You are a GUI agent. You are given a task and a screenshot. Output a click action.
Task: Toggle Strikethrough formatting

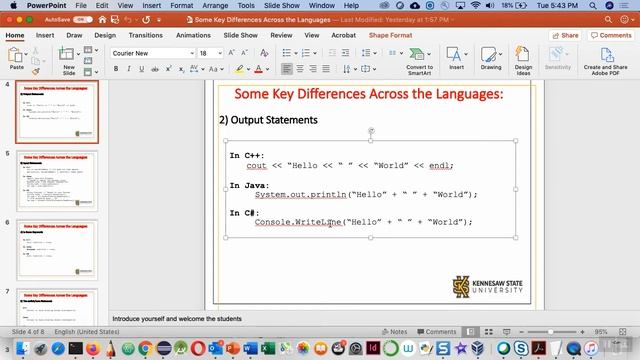(155, 69)
